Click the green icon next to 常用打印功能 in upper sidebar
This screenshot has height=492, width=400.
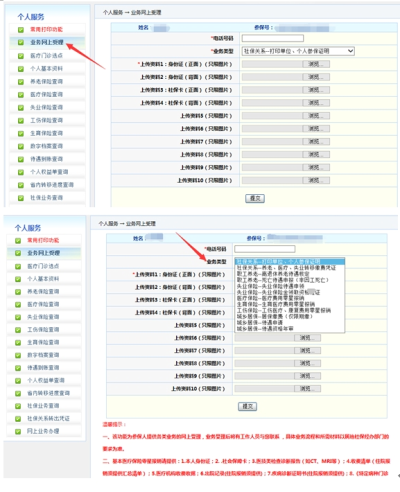[x=21, y=30]
